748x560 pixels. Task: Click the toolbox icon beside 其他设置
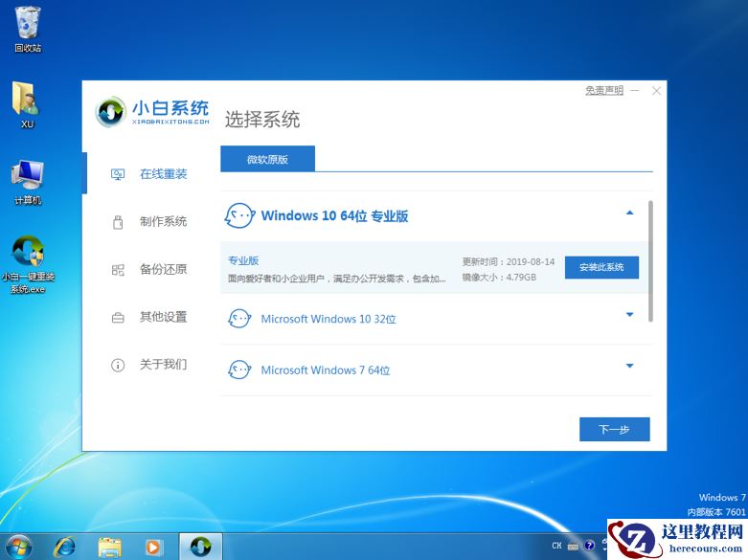118,317
